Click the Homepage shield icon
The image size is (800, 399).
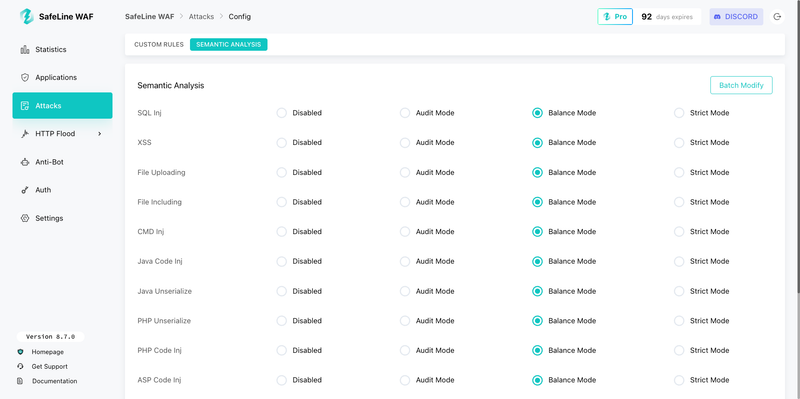20,352
